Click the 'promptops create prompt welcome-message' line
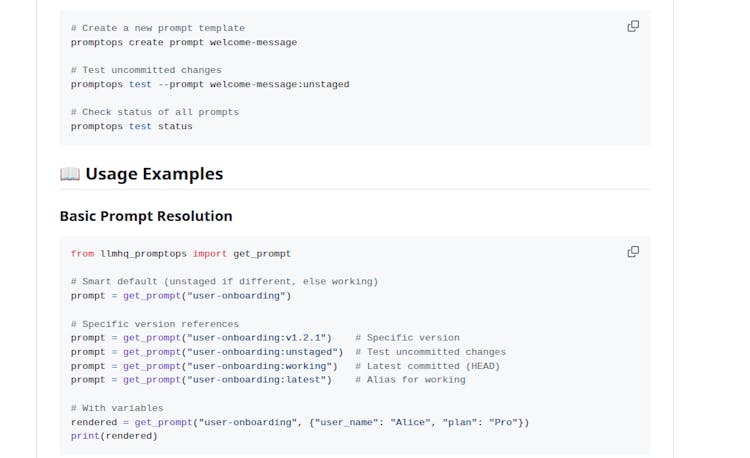 click(x=183, y=42)
